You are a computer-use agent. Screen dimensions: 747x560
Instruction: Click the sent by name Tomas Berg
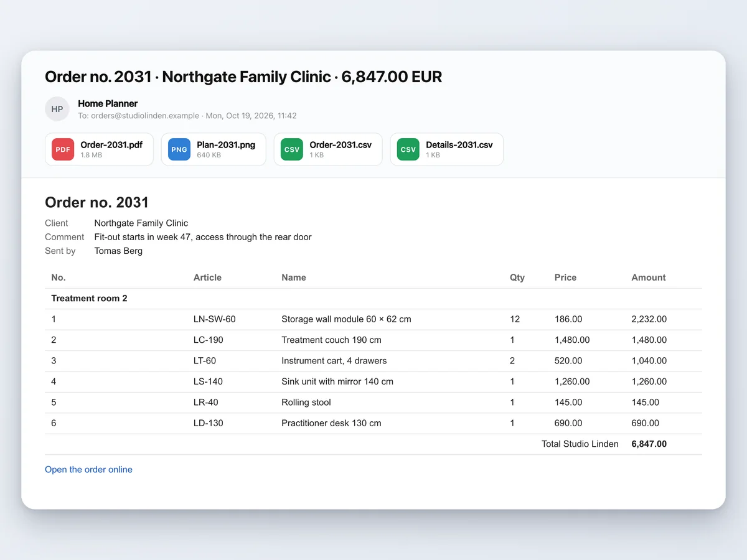118,251
